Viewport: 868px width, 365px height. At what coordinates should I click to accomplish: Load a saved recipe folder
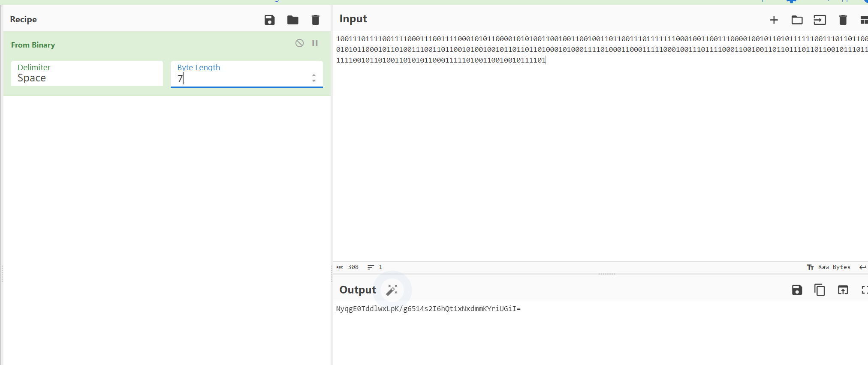pyautogui.click(x=293, y=20)
